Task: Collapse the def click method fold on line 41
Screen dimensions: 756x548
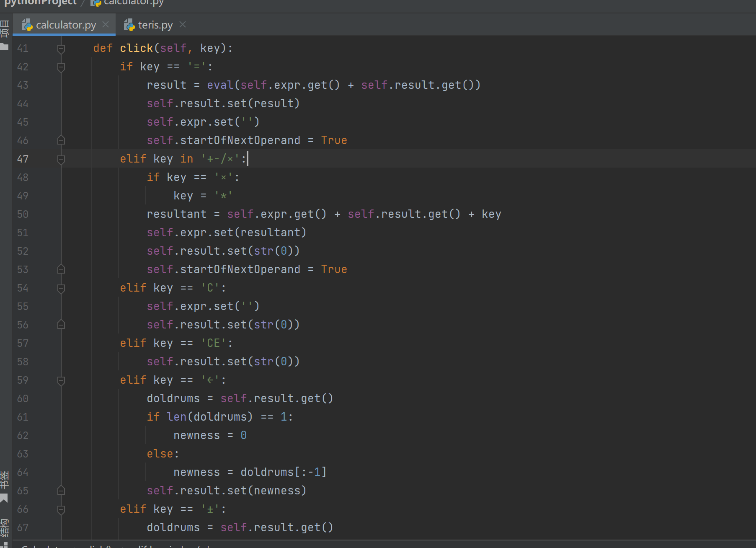Action: pyautogui.click(x=61, y=49)
